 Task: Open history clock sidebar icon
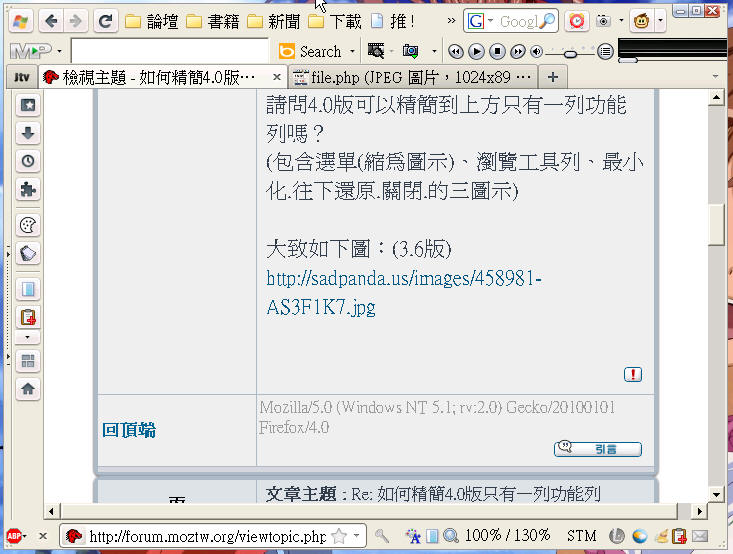(28, 161)
